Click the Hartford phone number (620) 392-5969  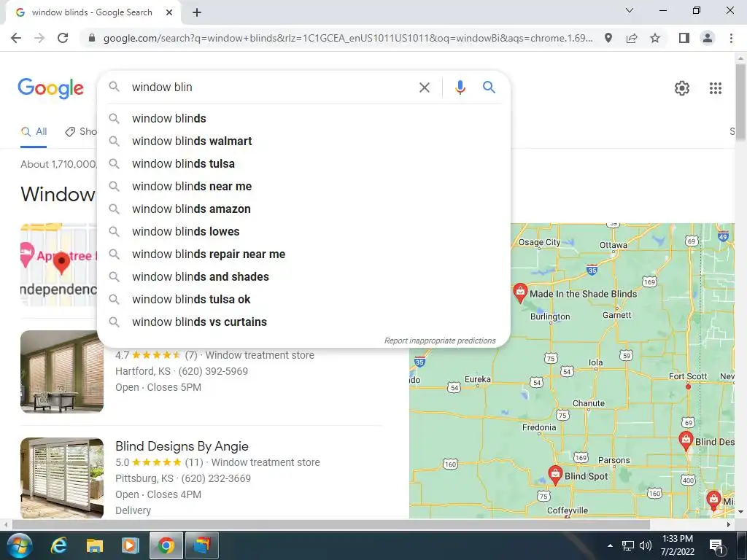point(213,371)
